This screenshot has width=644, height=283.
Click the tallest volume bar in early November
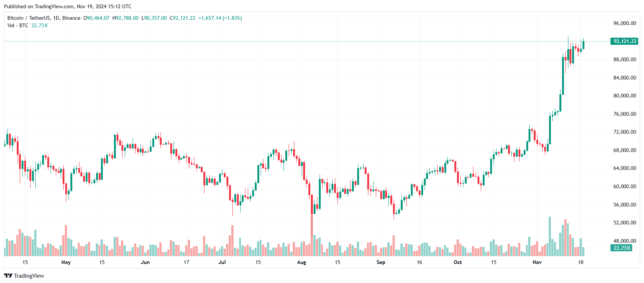pyautogui.click(x=549, y=236)
